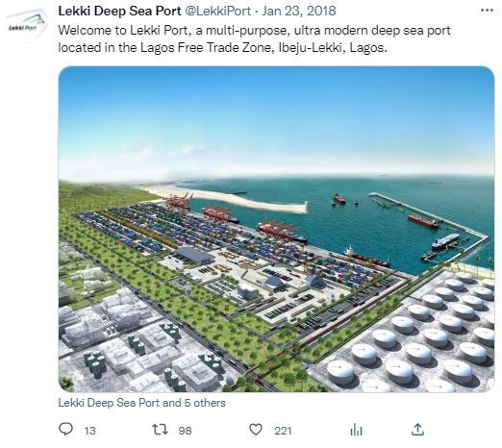Open the three-dot more options menu
This screenshot has height=448, width=502.
pos(487,11)
